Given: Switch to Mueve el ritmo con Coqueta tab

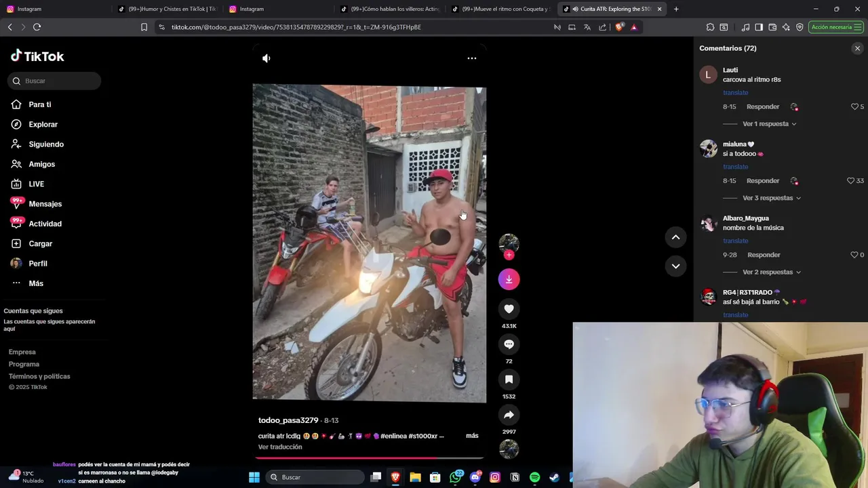Looking at the screenshot, I should tap(500, 9).
